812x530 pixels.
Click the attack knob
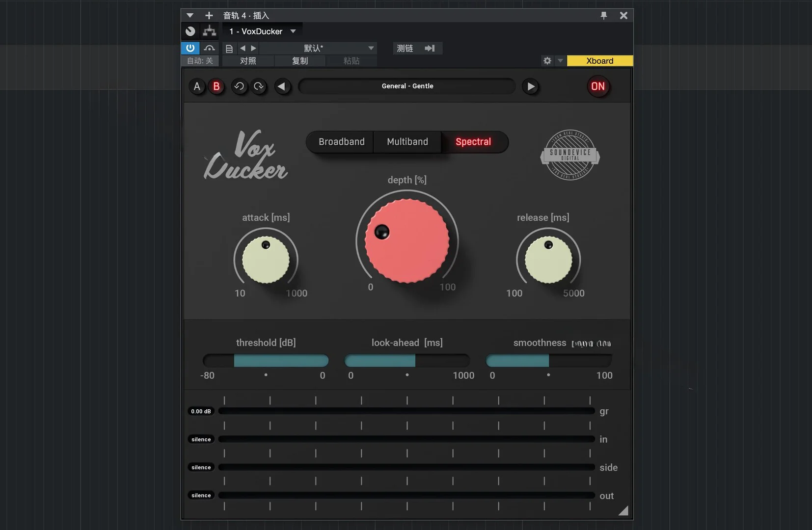pos(266,260)
